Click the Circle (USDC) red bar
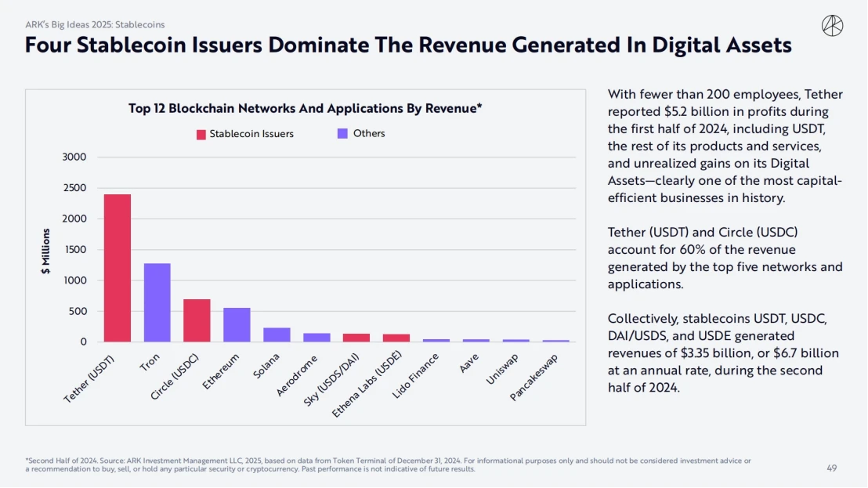The height and width of the screenshot is (488, 868). tap(197, 320)
